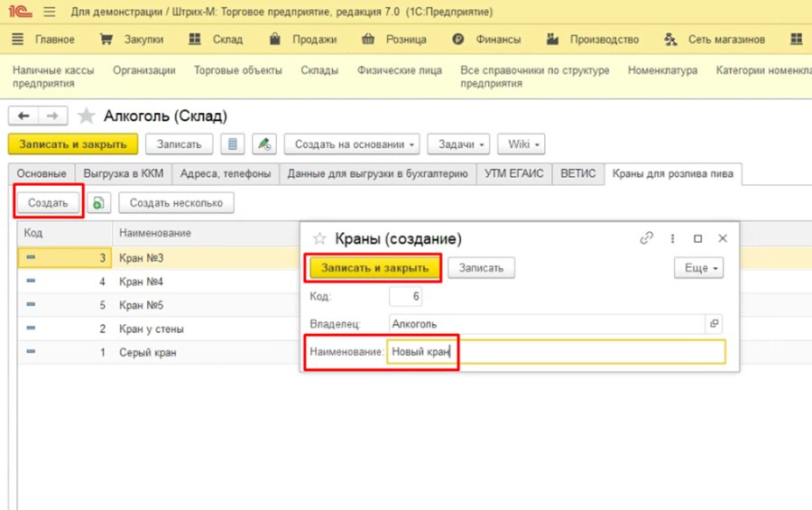Select the Кран №3 row
This screenshot has width=812, height=510.
point(159,257)
